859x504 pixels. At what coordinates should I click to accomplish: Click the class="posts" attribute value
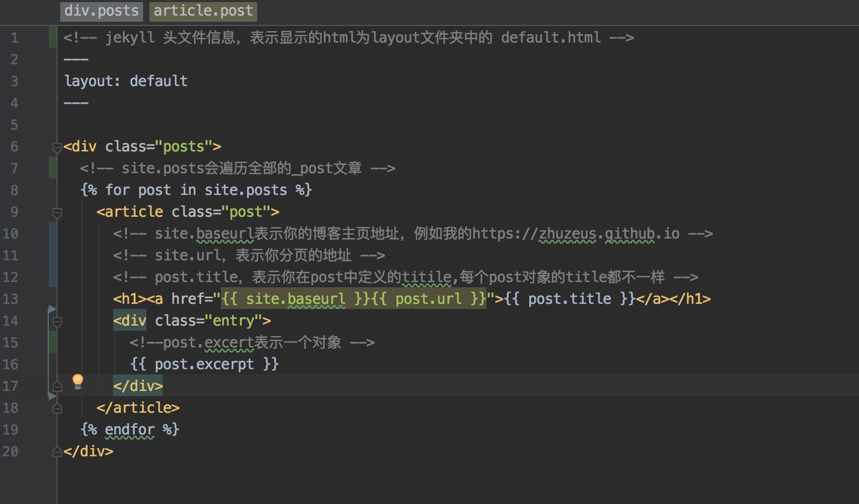pos(184,147)
